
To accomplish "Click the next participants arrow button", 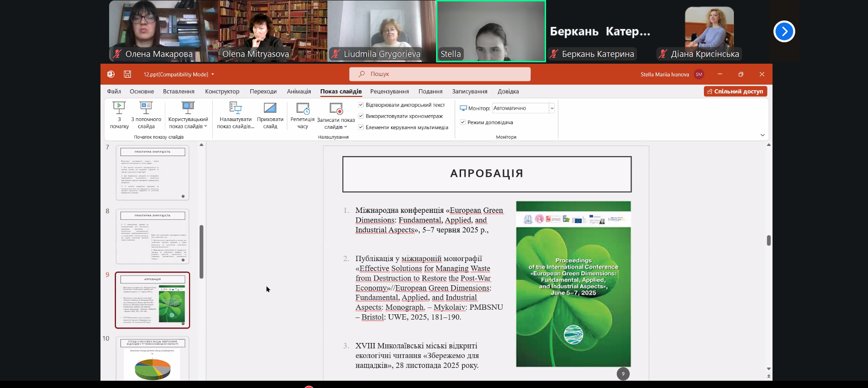I will (x=784, y=31).
